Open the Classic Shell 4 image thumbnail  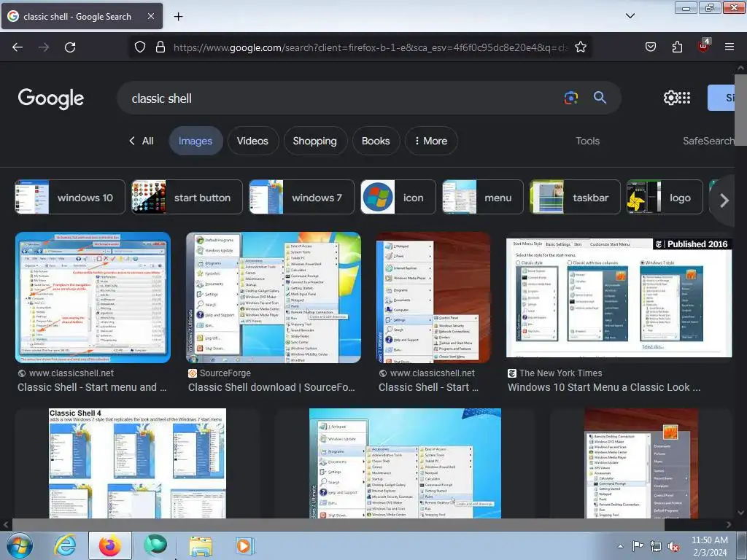tap(137, 463)
